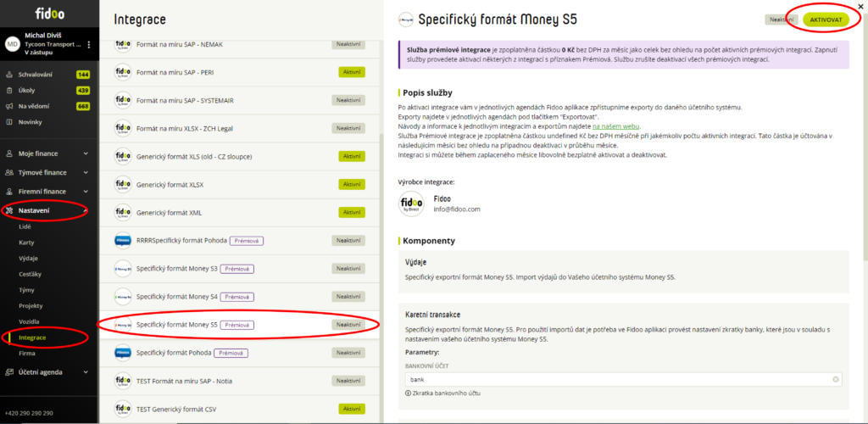868x424 pixels.
Task: Click Money S3 logo icon
Action: point(123,269)
